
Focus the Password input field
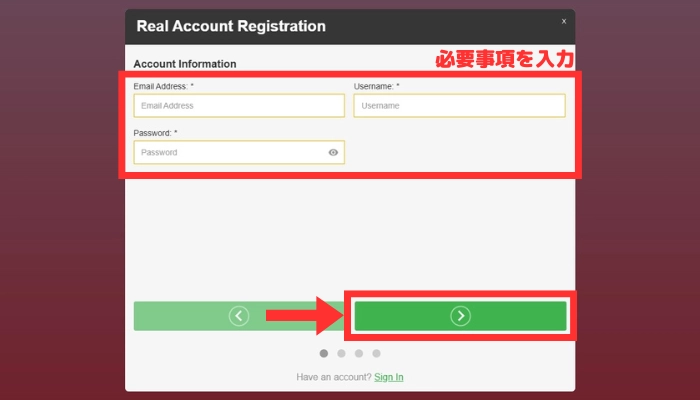(x=228, y=153)
